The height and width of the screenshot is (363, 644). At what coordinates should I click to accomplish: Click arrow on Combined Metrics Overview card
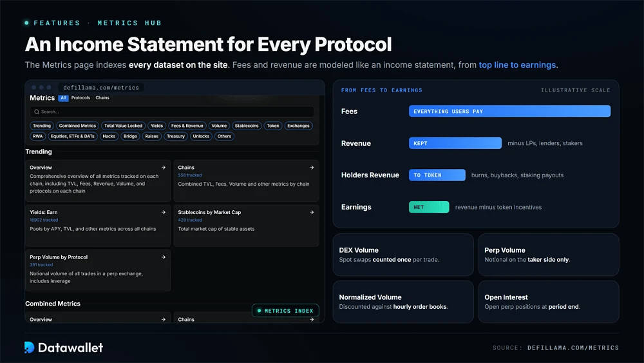tap(164, 319)
